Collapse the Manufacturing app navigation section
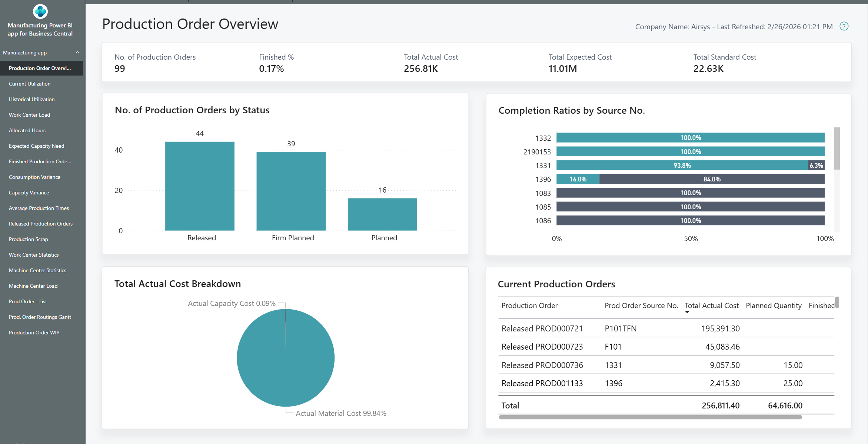 77,52
